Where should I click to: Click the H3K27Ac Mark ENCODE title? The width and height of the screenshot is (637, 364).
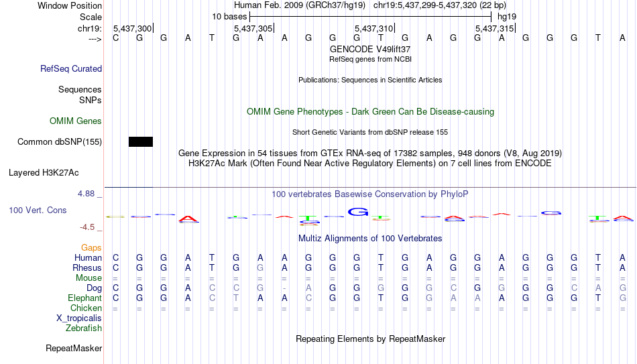[x=370, y=164]
